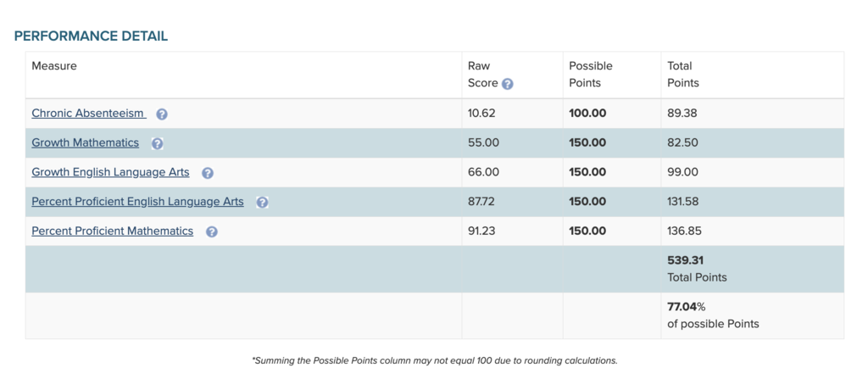868x379 pixels.
Task: Click the Measure column header
Action: (54, 66)
